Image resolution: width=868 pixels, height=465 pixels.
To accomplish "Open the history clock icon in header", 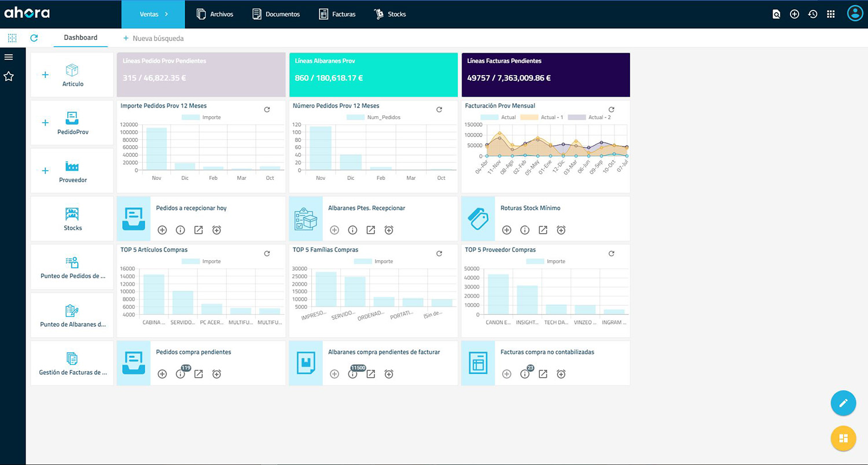I will pyautogui.click(x=812, y=14).
